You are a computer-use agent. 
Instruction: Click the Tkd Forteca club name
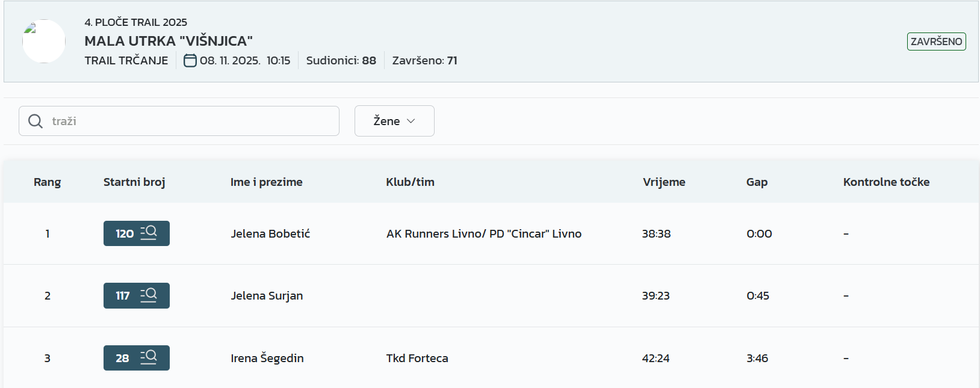point(417,359)
